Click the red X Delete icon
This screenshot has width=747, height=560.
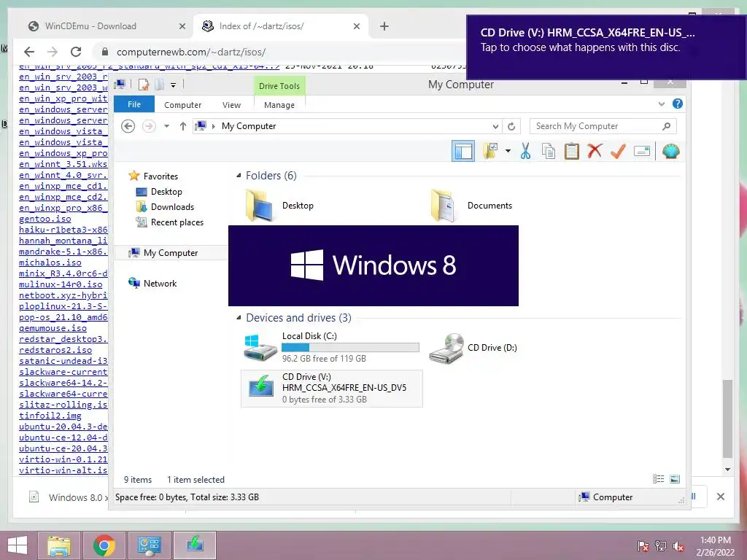point(595,152)
